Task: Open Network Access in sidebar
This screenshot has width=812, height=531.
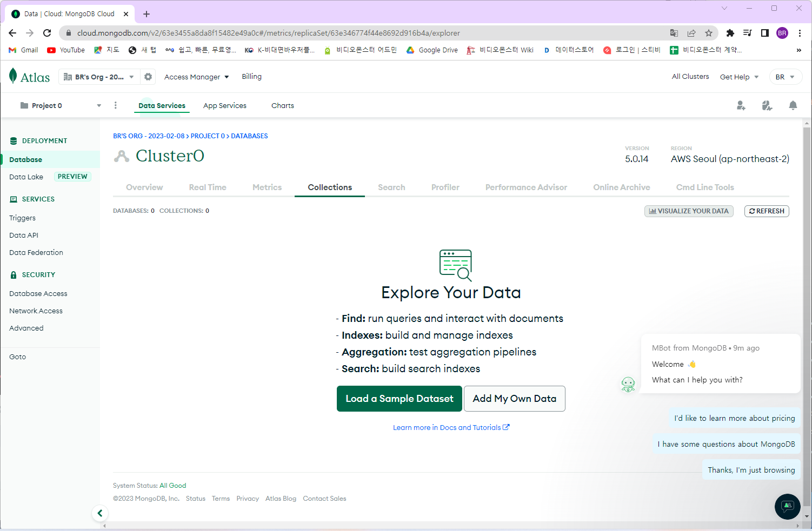Action: point(36,311)
